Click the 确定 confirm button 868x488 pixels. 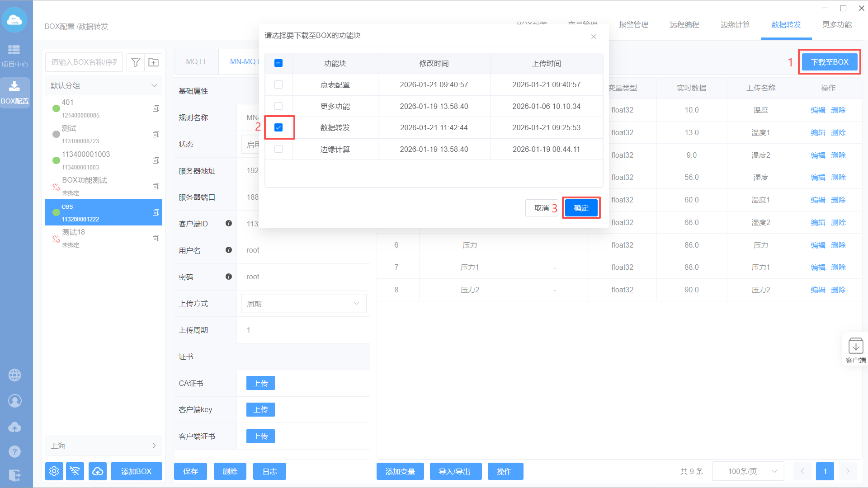coord(581,208)
